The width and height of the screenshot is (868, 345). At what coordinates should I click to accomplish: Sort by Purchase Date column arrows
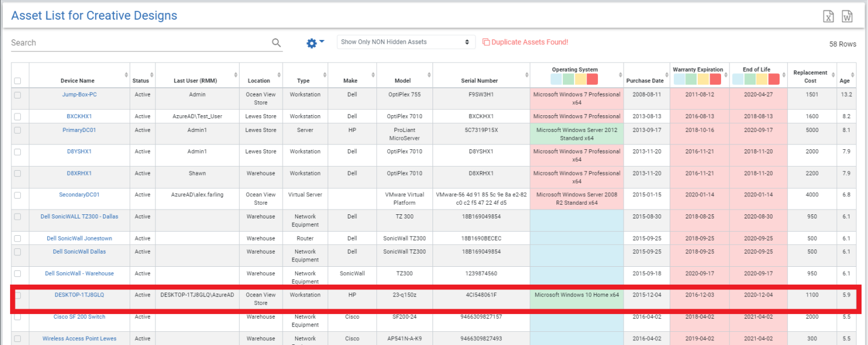point(667,75)
